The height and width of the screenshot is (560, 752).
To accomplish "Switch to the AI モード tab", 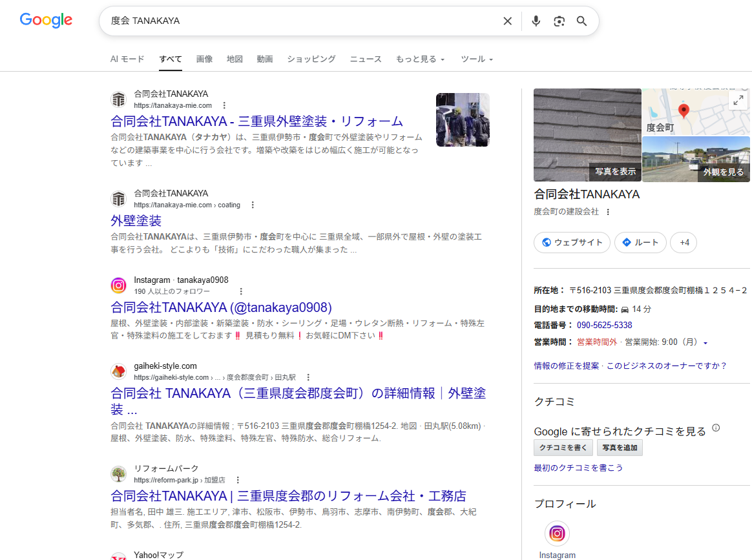I will tap(127, 59).
